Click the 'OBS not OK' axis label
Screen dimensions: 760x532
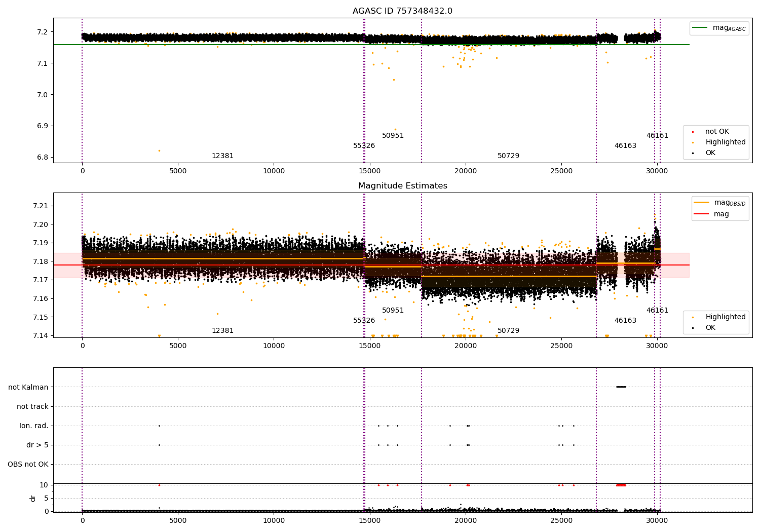[x=28, y=465]
